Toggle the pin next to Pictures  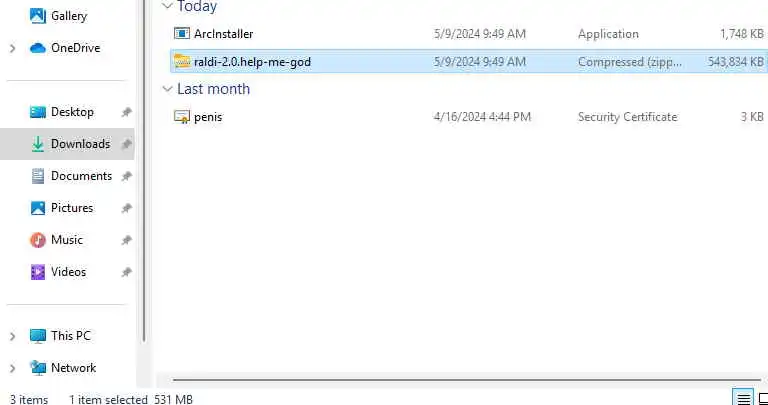[127, 208]
